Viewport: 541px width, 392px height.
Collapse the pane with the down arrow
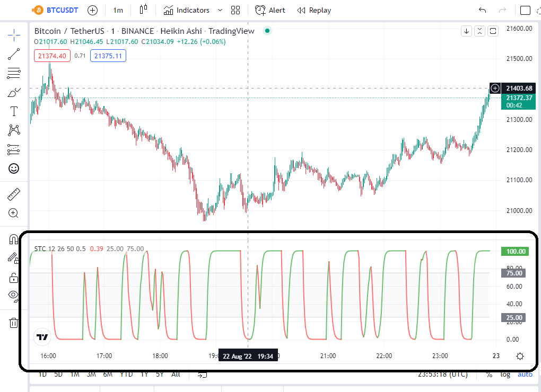coord(466,31)
